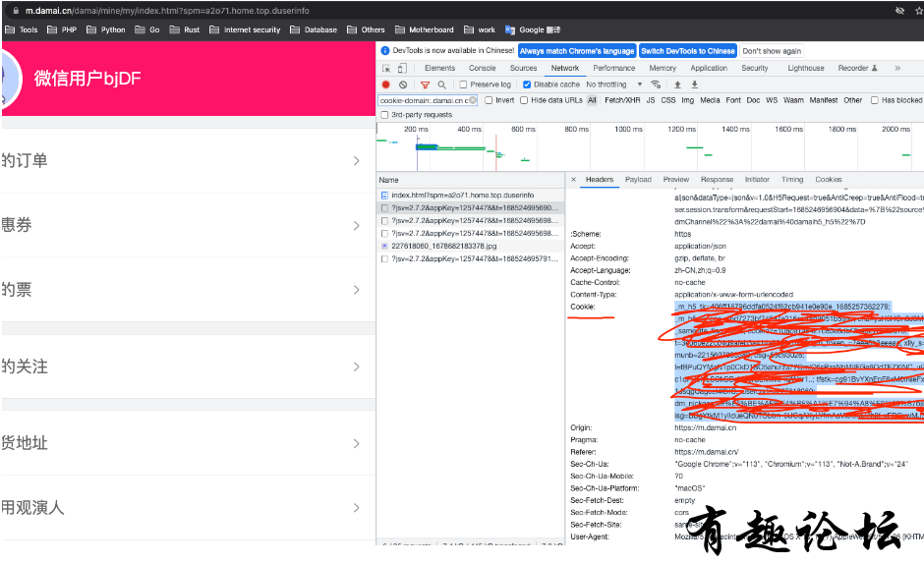The width and height of the screenshot is (924, 564).
Task: Close the request details pane
Action: click(573, 179)
